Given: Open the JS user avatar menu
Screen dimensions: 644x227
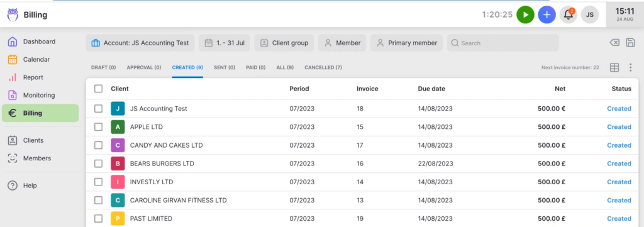Looking at the screenshot, I should pyautogui.click(x=590, y=15).
